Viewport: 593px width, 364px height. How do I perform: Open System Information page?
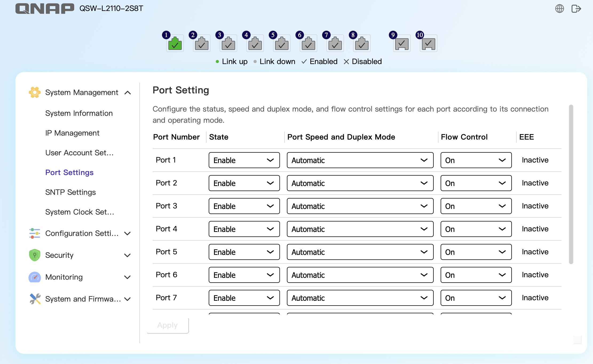(79, 113)
